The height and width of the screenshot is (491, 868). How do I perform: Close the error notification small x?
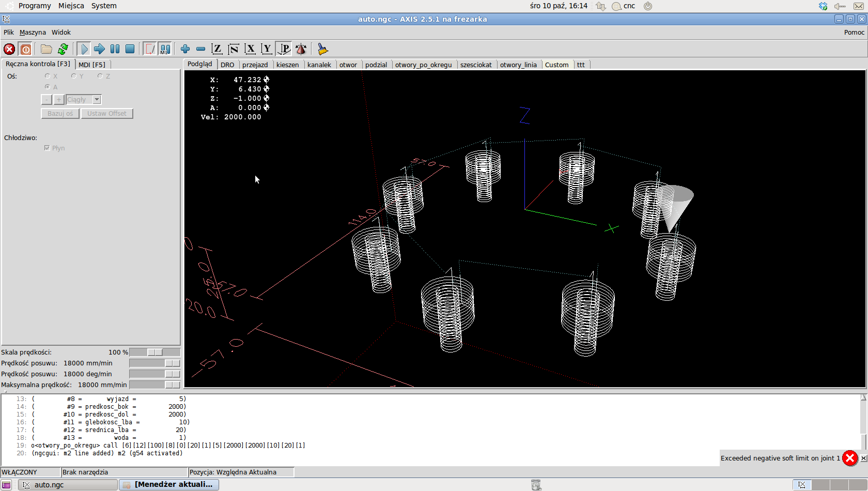pyautogui.click(x=863, y=458)
